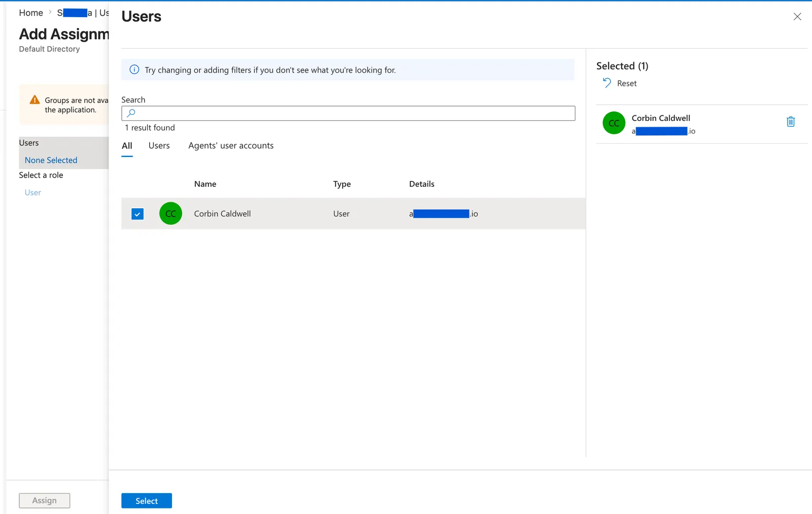Image resolution: width=812 pixels, height=514 pixels.
Task: Click the Name column header
Action: [x=205, y=184]
